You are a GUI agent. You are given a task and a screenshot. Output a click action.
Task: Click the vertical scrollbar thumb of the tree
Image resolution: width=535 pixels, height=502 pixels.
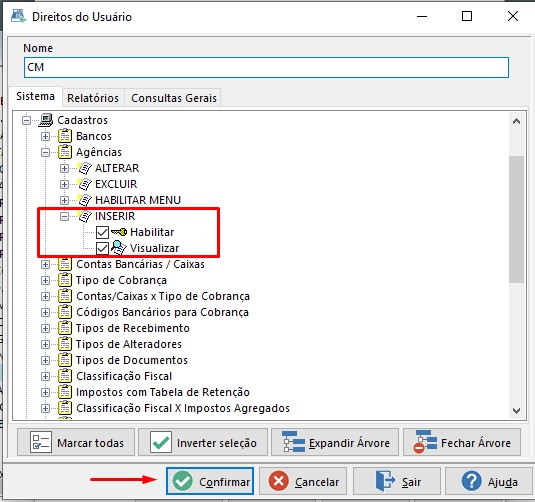[x=516, y=219]
